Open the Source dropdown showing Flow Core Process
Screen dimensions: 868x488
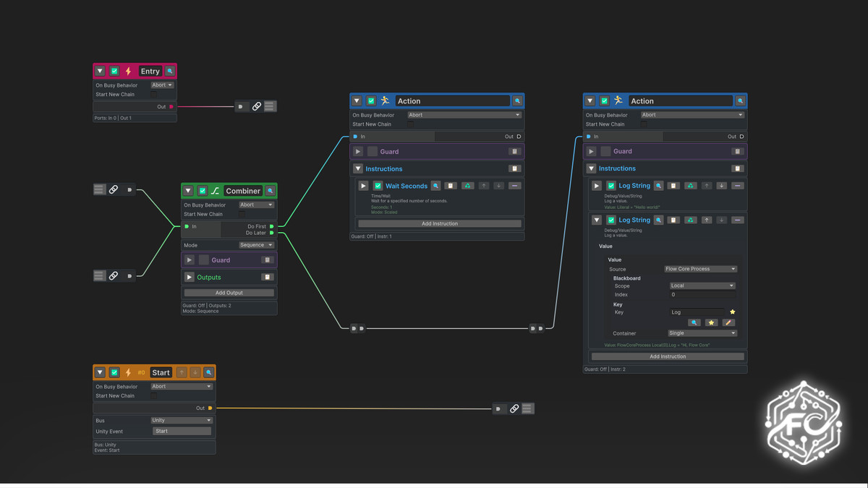[700, 269]
